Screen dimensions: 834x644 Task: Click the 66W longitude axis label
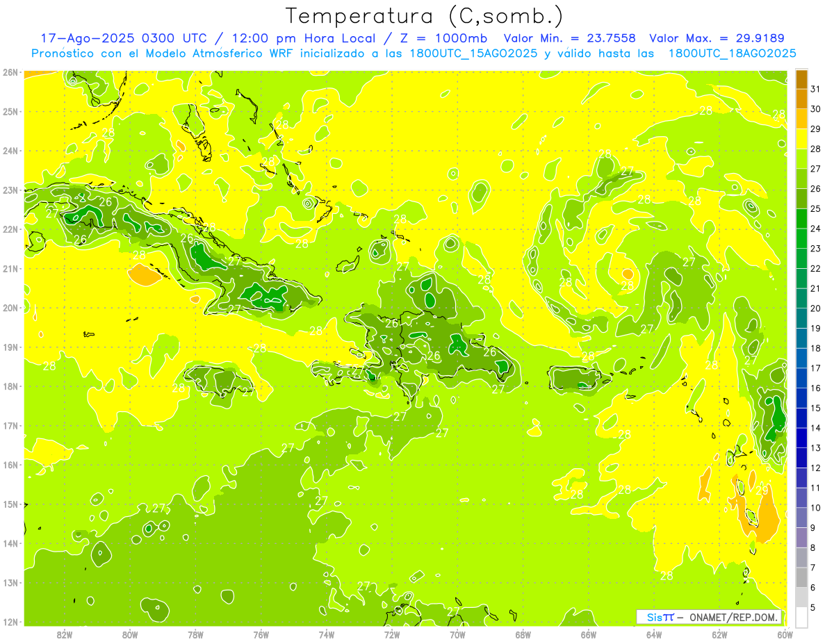(x=588, y=635)
